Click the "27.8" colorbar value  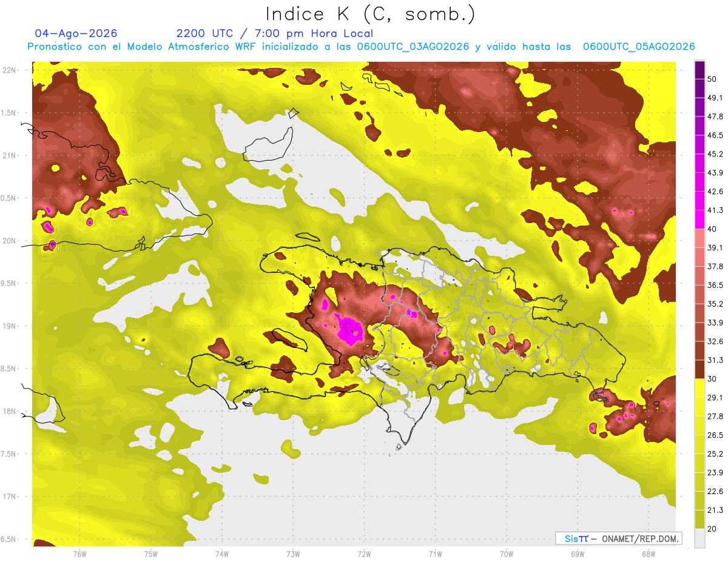[715, 416]
